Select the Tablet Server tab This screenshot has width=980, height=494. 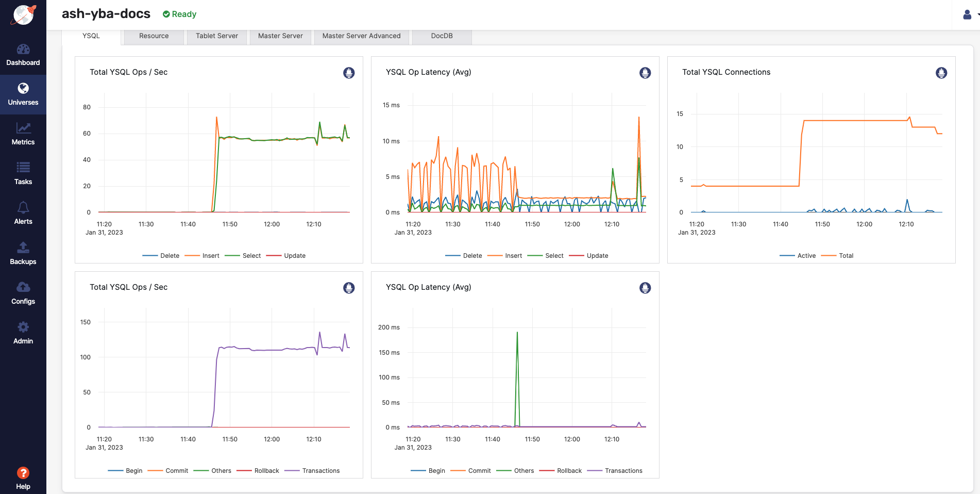216,36
